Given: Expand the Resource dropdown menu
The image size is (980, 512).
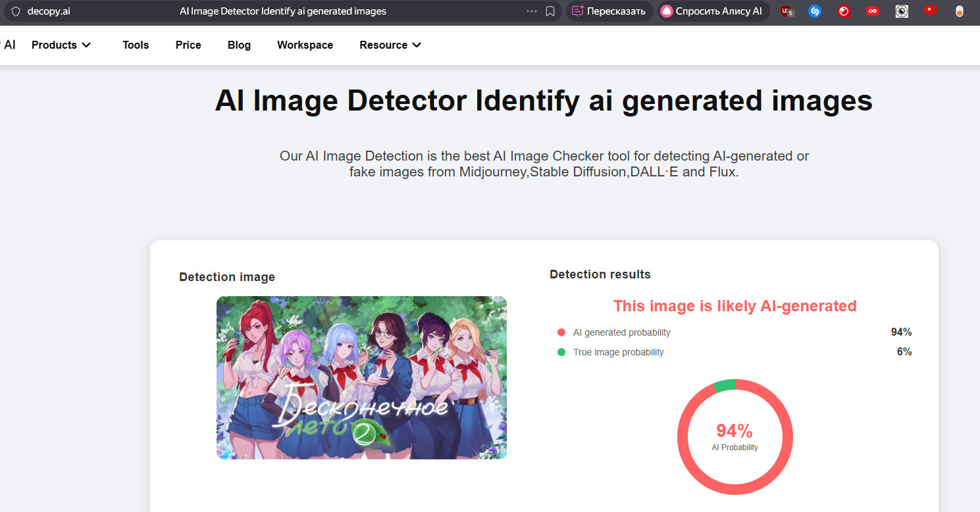Looking at the screenshot, I should [x=390, y=45].
